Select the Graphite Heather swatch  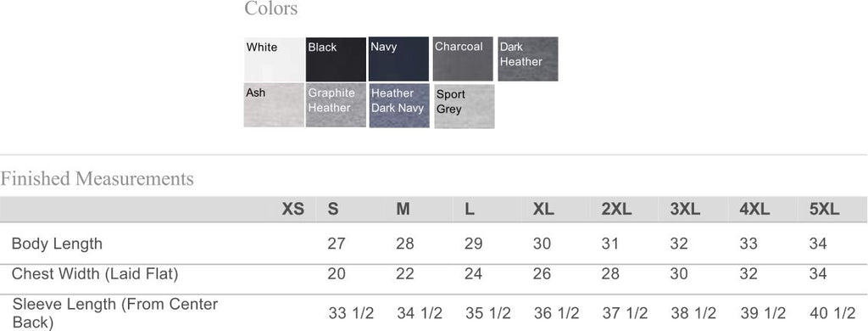(336, 105)
